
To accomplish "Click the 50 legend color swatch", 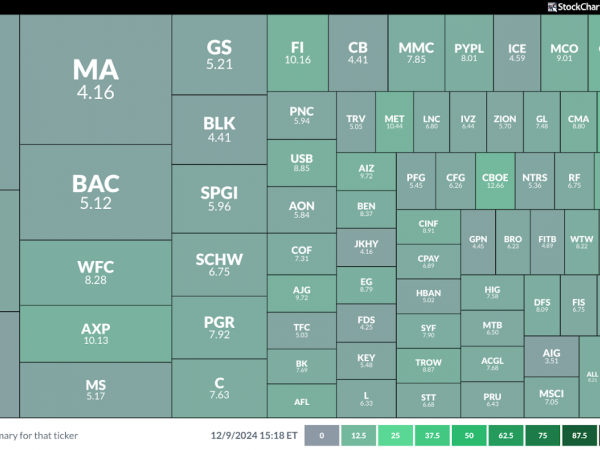I will 469,435.
